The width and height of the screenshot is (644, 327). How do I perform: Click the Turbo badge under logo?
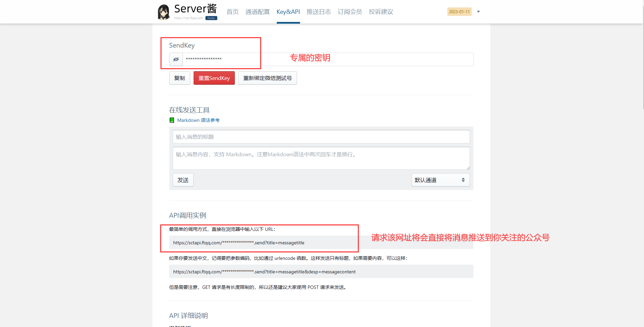click(x=211, y=18)
